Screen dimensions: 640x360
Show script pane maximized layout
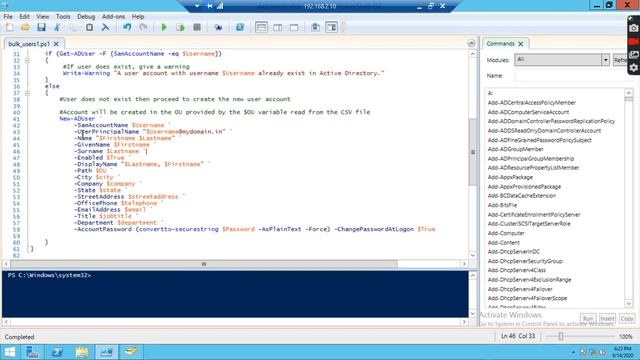pyautogui.click(x=294, y=27)
